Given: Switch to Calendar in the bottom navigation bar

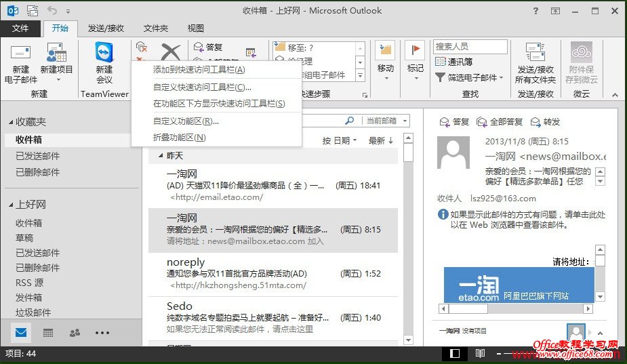Looking at the screenshot, I should pos(48,333).
